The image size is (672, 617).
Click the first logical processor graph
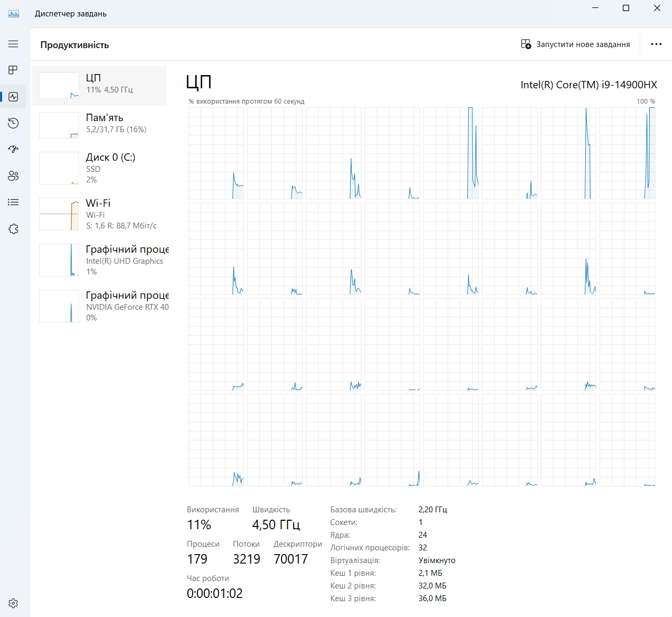tap(216, 153)
